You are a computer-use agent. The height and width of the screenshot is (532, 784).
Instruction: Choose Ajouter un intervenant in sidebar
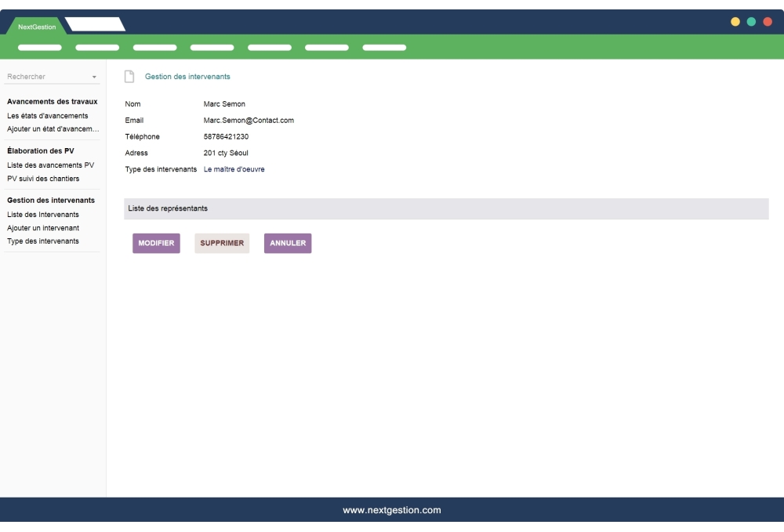click(x=42, y=228)
